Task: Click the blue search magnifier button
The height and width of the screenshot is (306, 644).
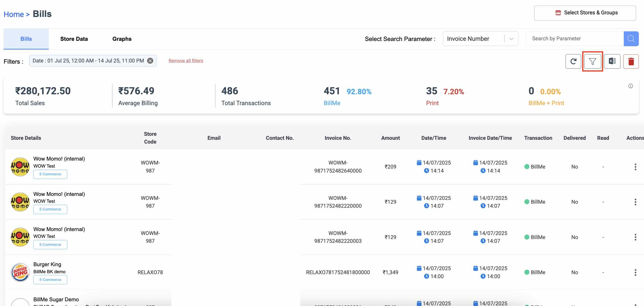Action: [x=631, y=39]
